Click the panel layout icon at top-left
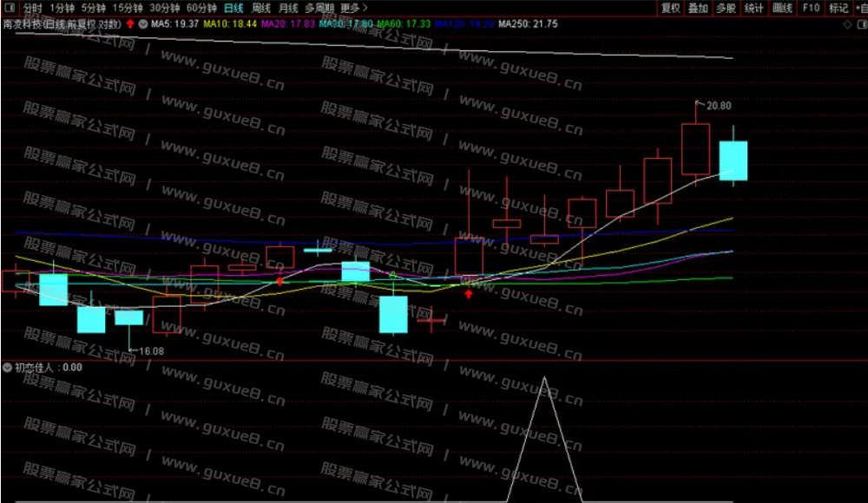 click(x=10, y=7)
